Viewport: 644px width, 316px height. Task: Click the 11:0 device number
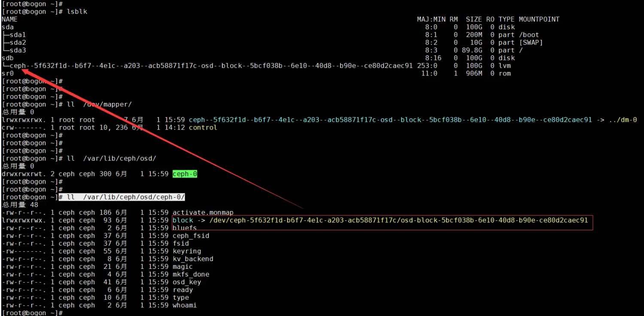coord(429,73)
